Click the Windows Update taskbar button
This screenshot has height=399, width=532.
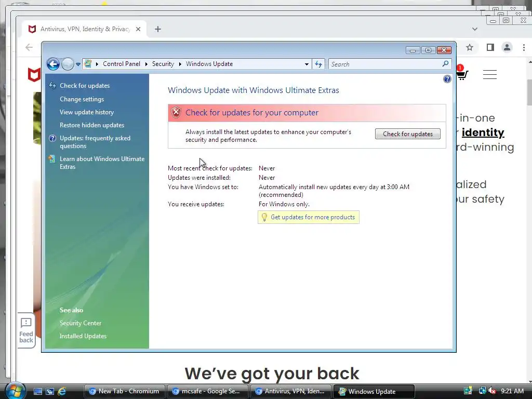[374, 391]
